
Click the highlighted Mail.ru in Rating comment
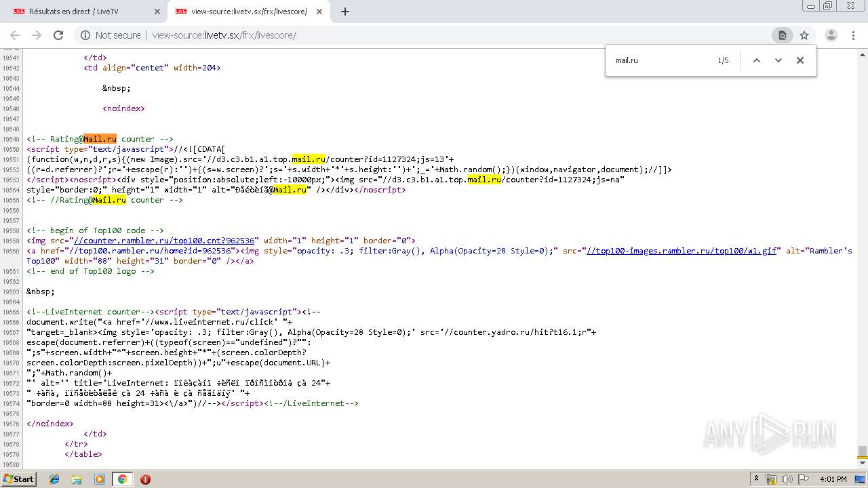point(100,139)
